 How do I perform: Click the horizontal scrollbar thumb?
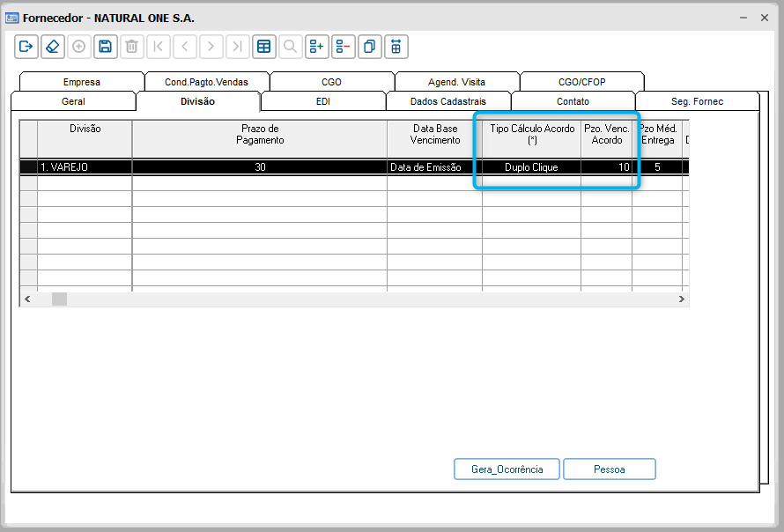tap(60, 299)
